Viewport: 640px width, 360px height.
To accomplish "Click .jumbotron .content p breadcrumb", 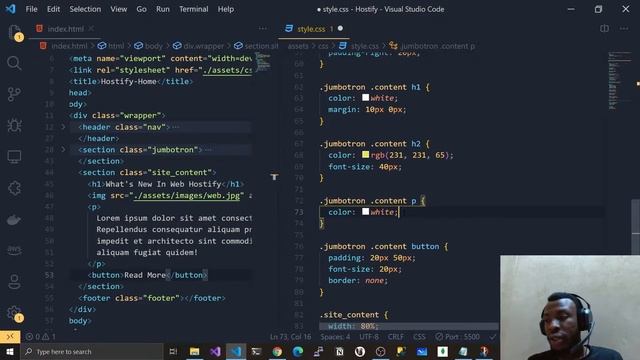I will (432, 46).
